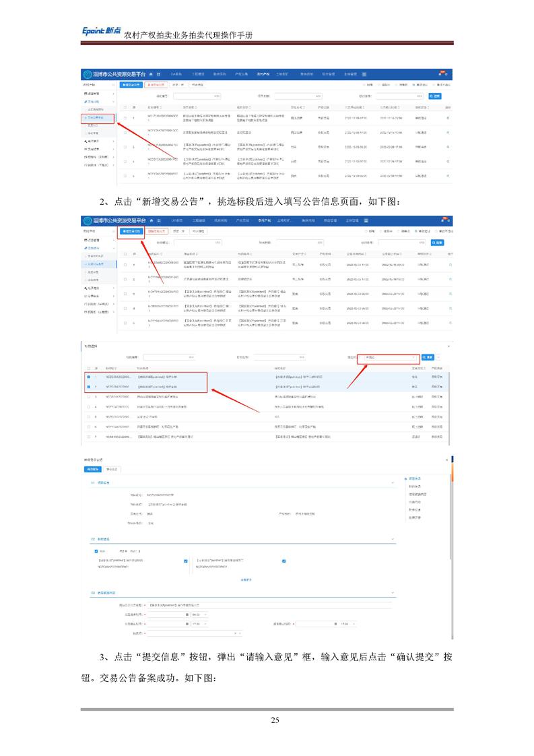Uncheck row 1 checkbox in lot selection list
534x756 pixels.
(88, 377)
